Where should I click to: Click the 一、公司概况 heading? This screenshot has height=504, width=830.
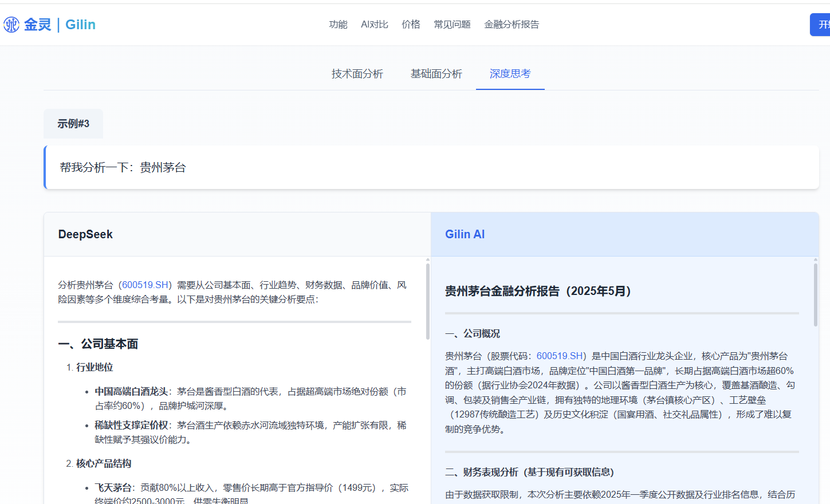tap(473, 333)
